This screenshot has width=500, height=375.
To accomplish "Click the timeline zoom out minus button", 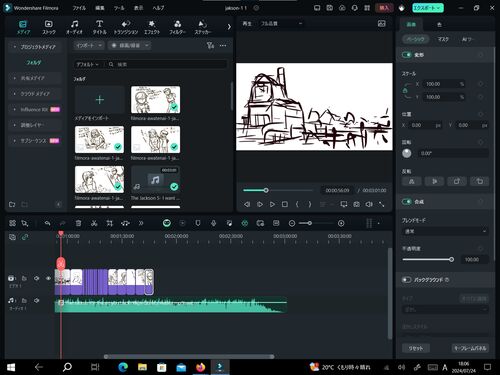I will pyautogui.click(x=292, y=223).
